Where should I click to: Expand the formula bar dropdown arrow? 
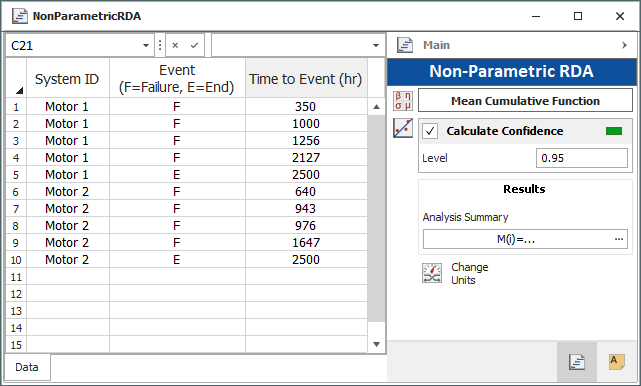pyautogui.click(x=376, y=45)
